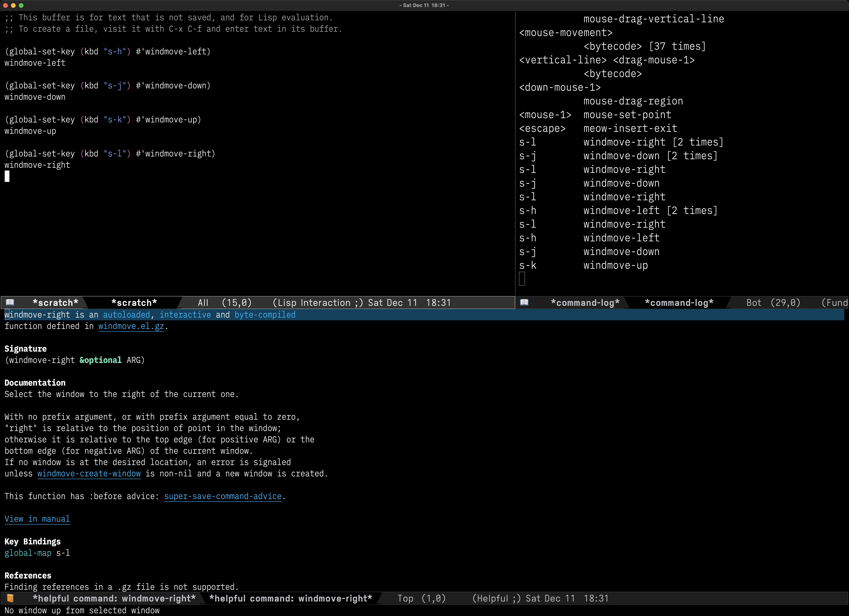Open the windmove-create-window link

coord(89,473)
